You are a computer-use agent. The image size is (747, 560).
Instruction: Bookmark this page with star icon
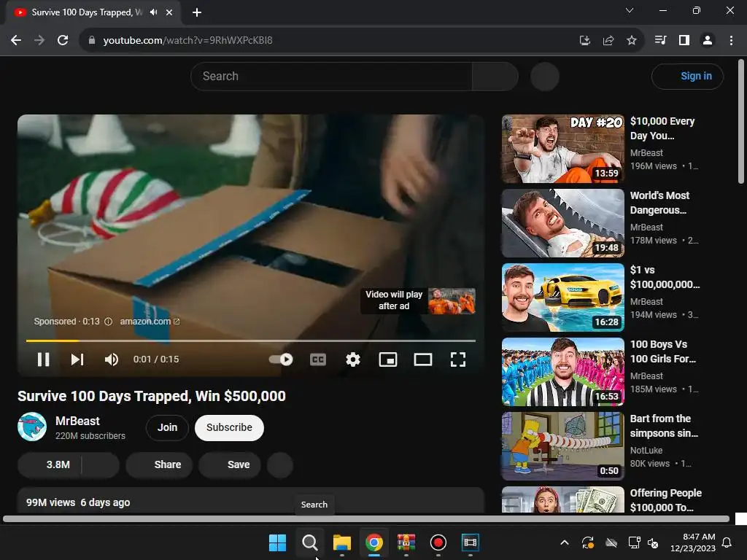pos(632,41)
